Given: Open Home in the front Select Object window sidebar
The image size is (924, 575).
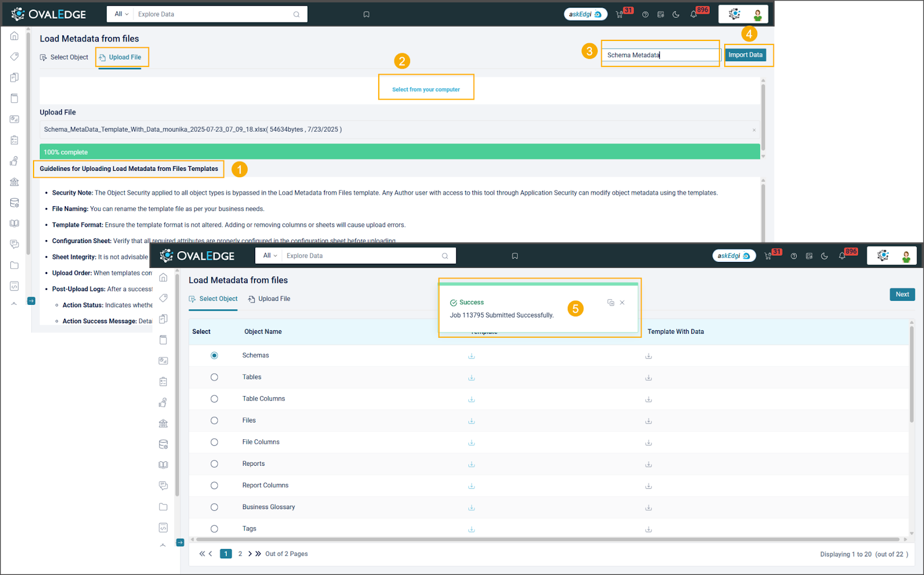Looking at the screenshot, I should point(163,278).
